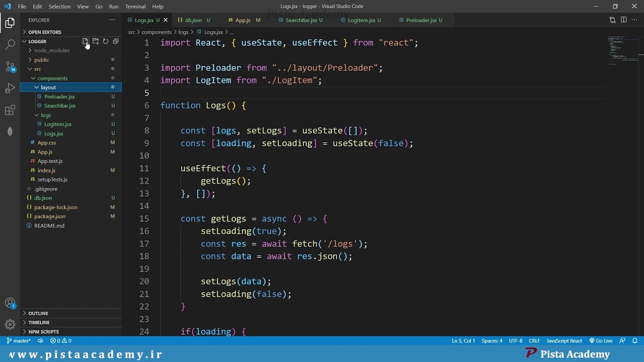This screenshot has height=362, width=644.
Task: Collapse the components folder
Action: point(71,78)
